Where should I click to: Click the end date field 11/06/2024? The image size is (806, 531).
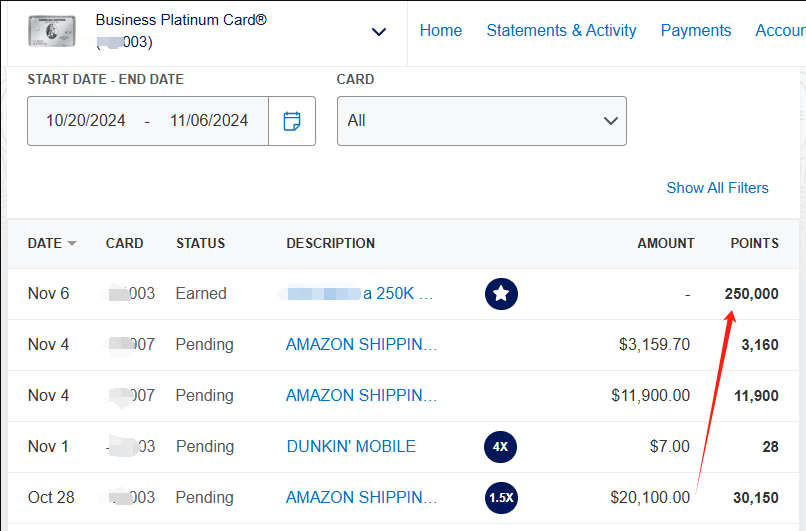click(x=209, y=121)
